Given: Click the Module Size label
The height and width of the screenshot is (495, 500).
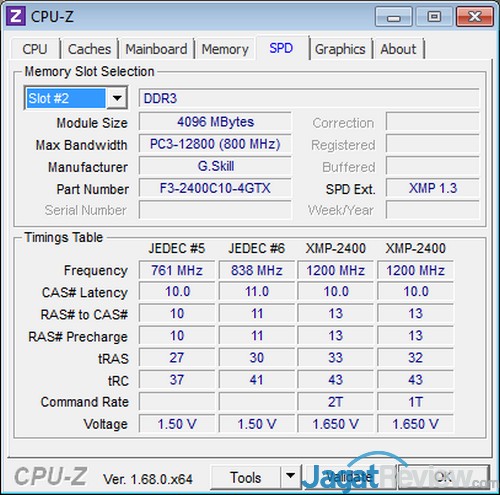Looking at the screenshot, I should tap(92, 123).
